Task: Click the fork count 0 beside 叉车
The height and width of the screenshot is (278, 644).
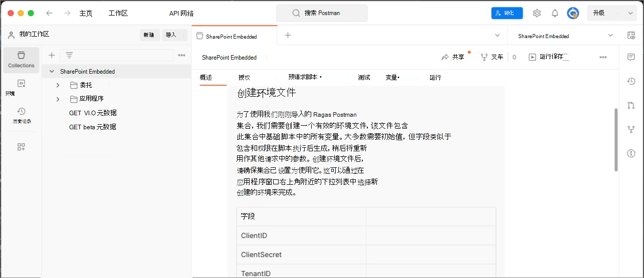Action: click(x=514, y=57)
